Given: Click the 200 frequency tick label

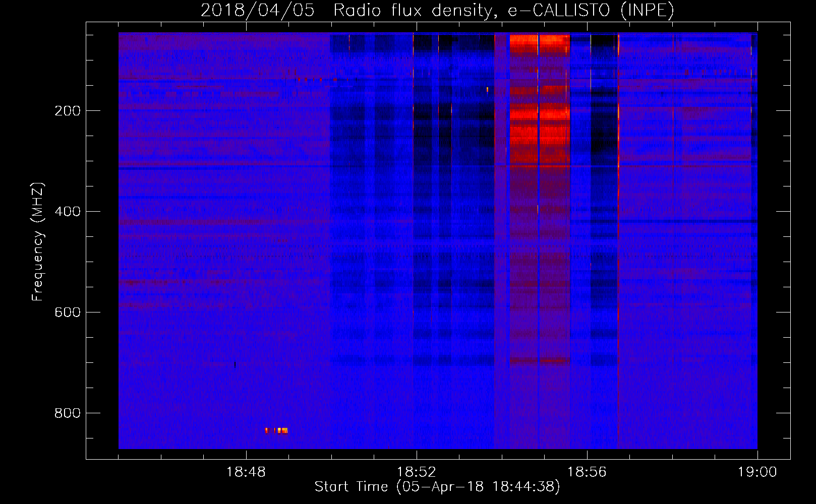Looking at the screenshot, I should point(68,111).
